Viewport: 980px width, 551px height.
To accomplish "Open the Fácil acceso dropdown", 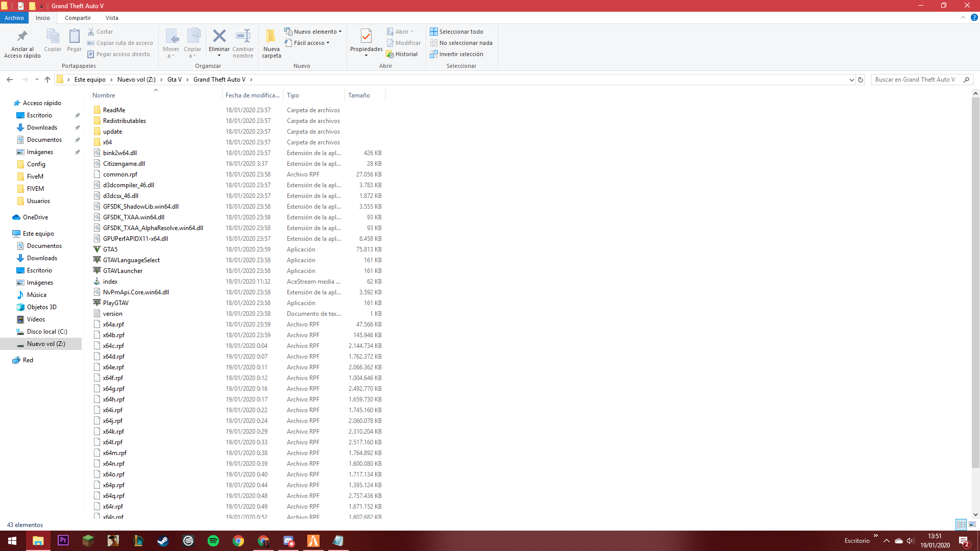I will (307, 43).
